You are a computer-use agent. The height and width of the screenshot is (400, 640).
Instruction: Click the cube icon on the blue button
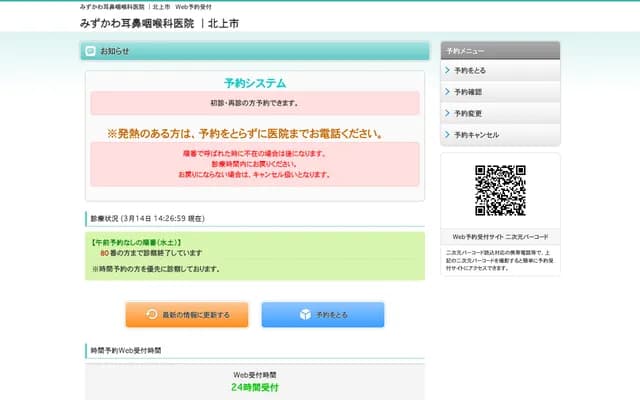pos(305,314)
